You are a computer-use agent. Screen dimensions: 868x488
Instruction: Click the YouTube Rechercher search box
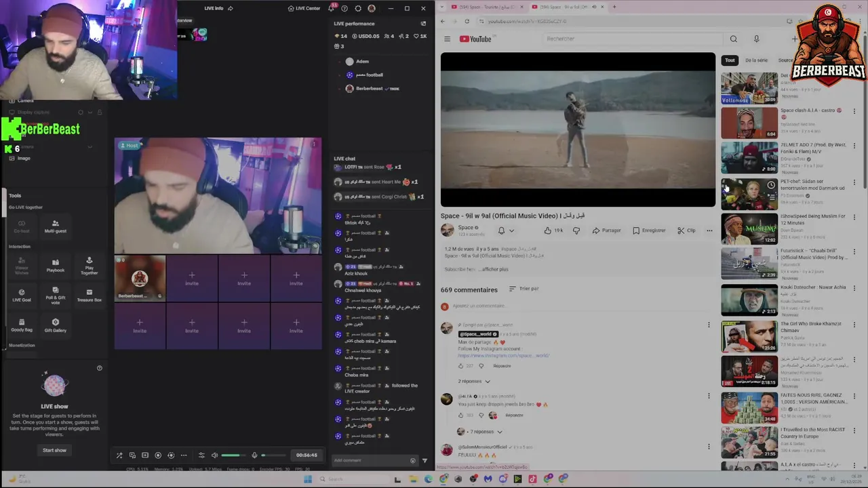point(634,39)
